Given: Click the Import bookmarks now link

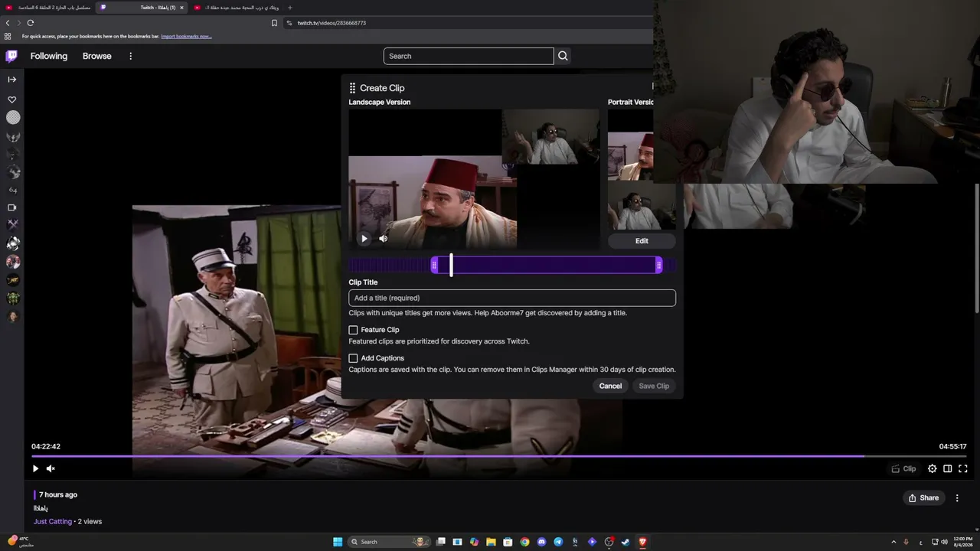Looking at the screenshot, I should (186, 36).
